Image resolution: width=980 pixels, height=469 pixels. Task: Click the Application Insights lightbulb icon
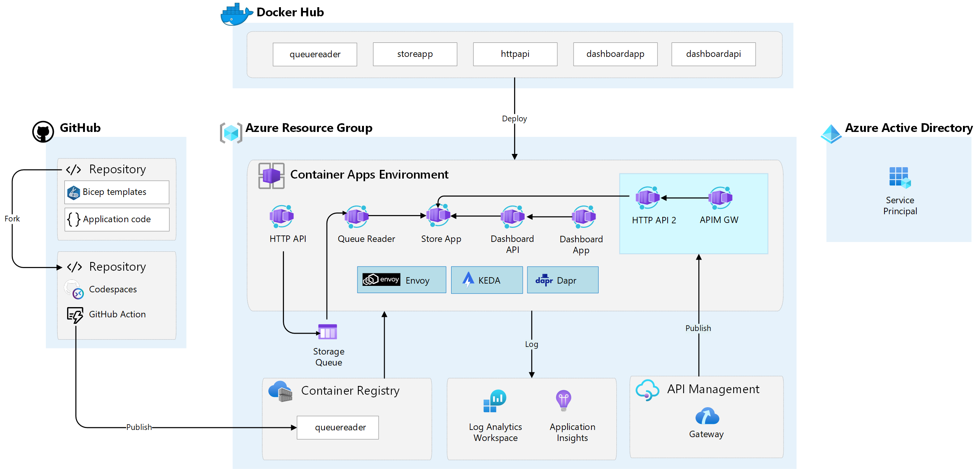tap(563, 400)
